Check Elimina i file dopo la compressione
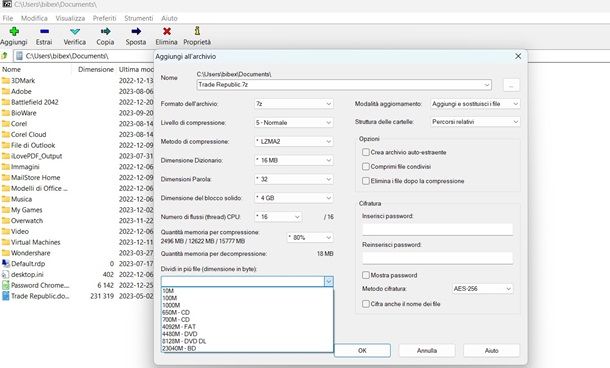Viewport: 610px width, 368px height. 366,181
